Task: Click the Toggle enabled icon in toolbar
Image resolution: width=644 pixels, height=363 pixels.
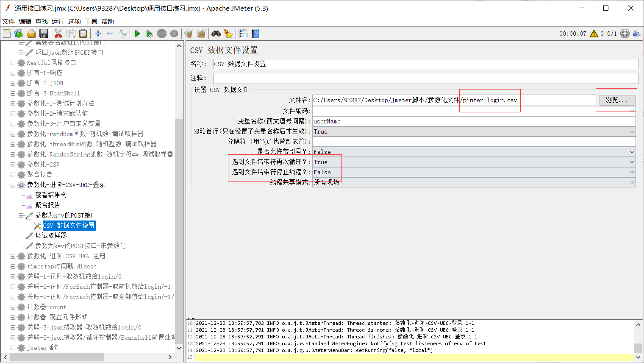Action: coord(122,34)
